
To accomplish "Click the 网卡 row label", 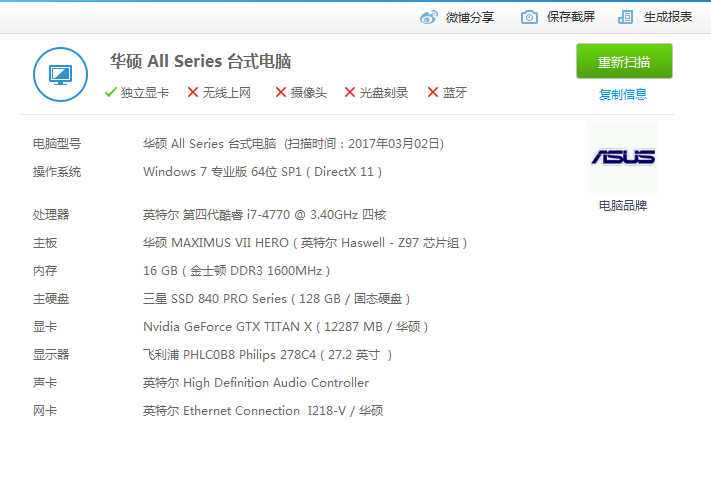I will click(x=45, y=411).
